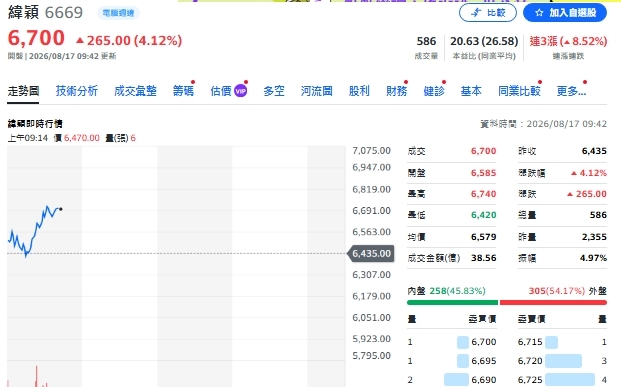
Task: Switch to the 基本 tab
Action: pyautogui.click(x=471, y=91)
